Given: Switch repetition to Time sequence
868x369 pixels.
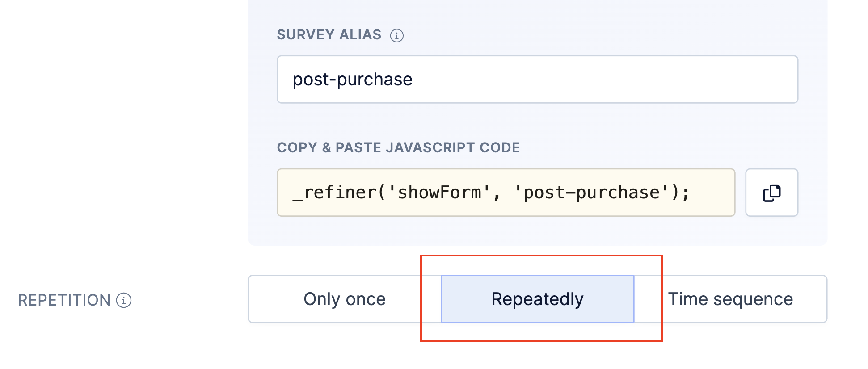Looking at the screenshot, I should click(730, 299).
